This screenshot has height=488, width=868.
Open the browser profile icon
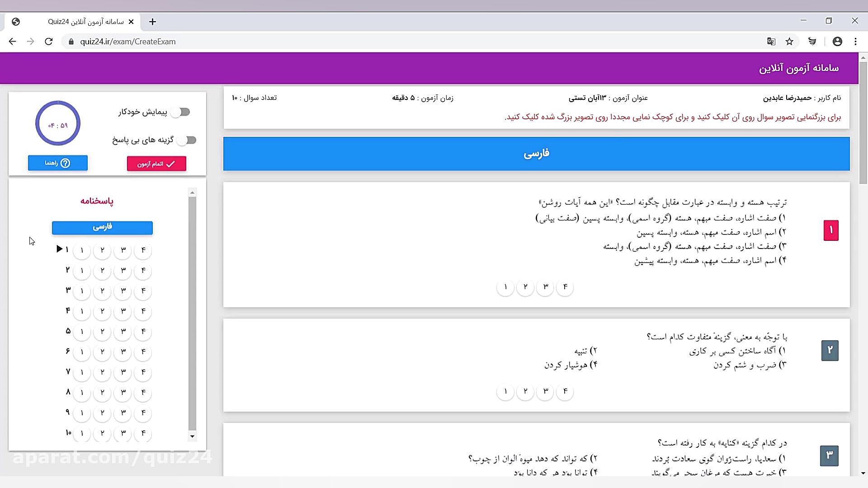[837, 41]
